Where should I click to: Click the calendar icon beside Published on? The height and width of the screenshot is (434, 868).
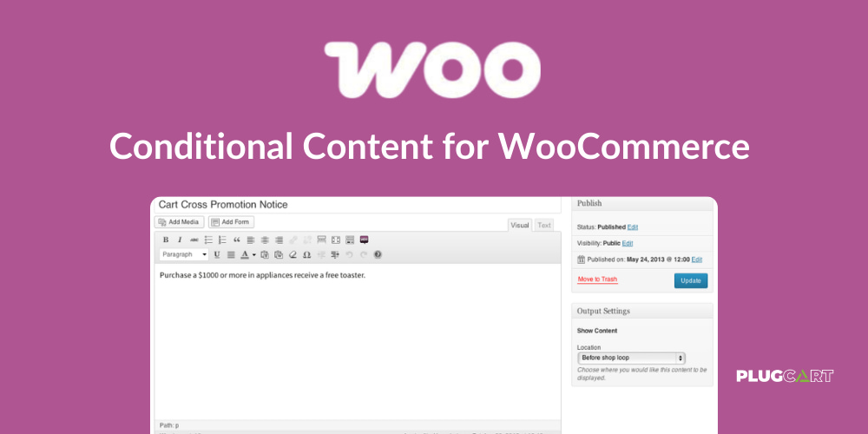[582, 259]
